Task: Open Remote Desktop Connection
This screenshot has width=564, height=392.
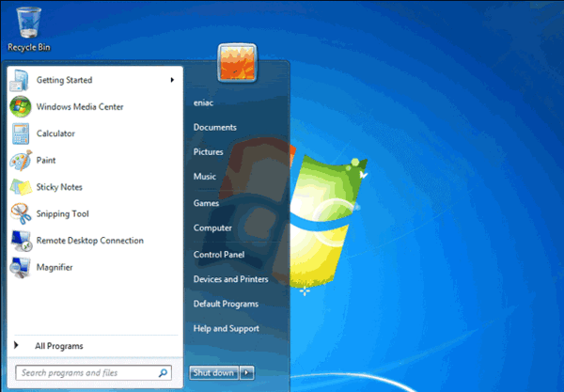Action: (x=95, y=241)
